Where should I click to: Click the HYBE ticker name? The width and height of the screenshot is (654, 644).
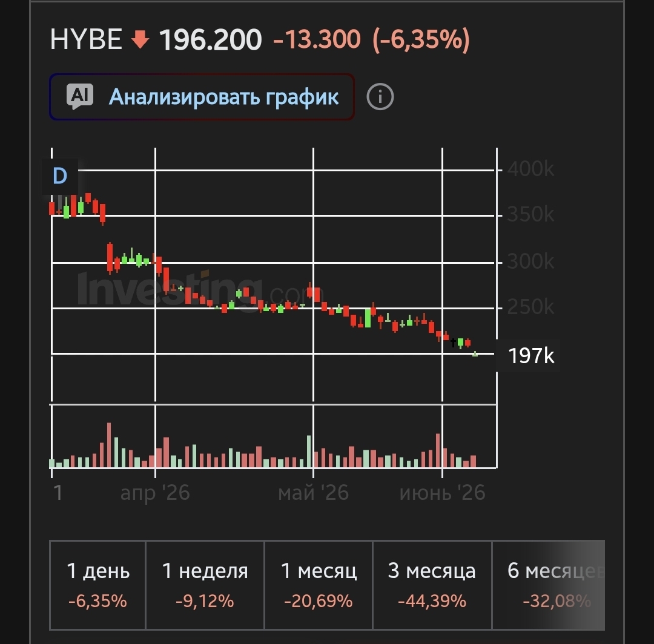(x=86, y=39)
